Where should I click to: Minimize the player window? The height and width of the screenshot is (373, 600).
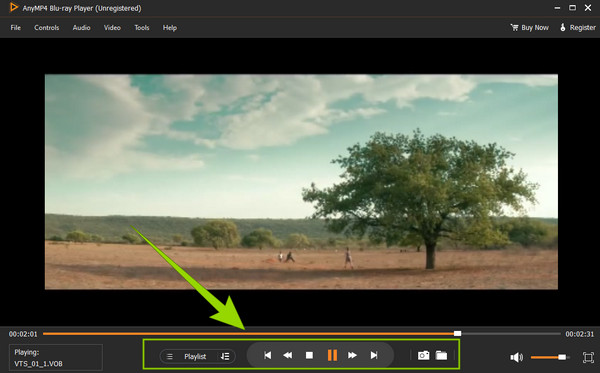tap(557, 8)
